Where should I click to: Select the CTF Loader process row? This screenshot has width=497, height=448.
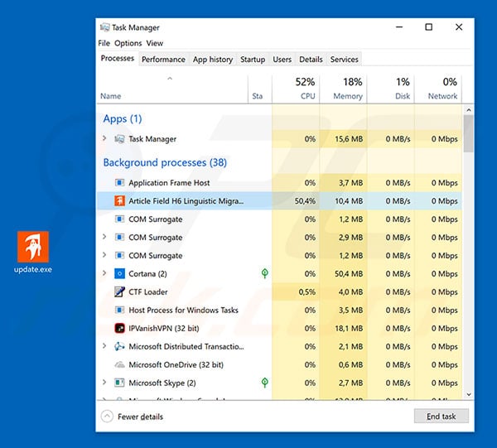(279, 291)
